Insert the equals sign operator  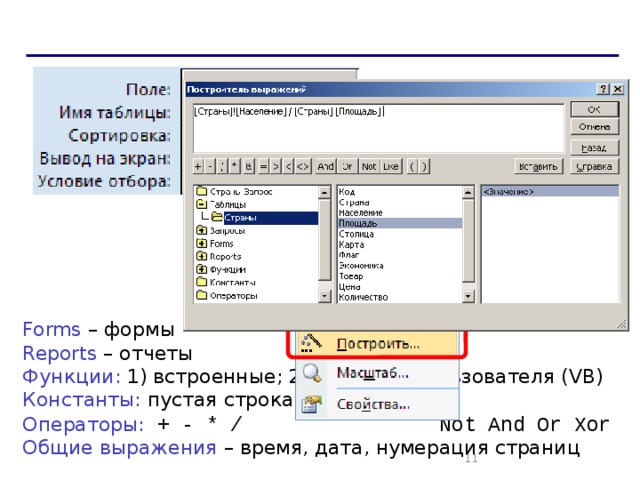pyautogui.click(x=264, y=167)
